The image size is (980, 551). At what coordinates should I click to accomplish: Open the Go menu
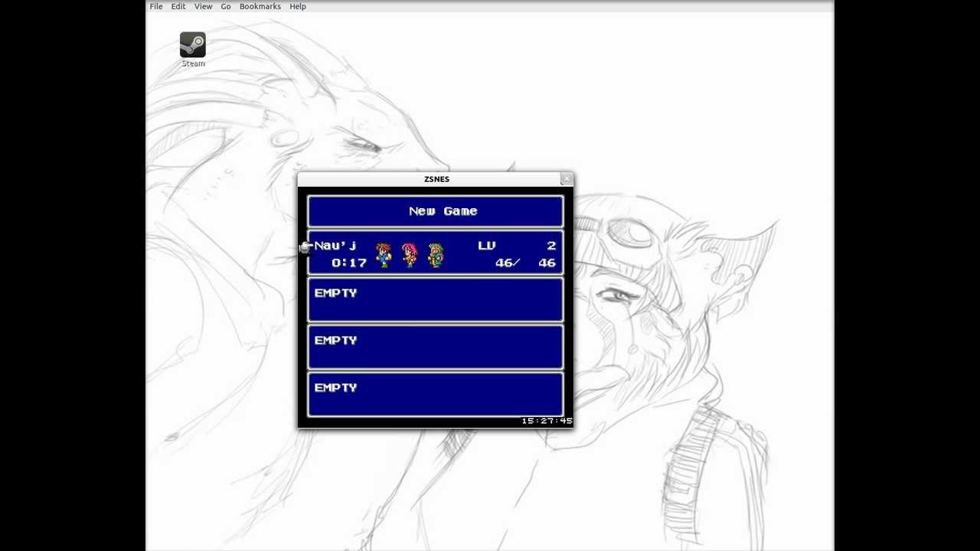pyautogui.click(x=226, y=6)
